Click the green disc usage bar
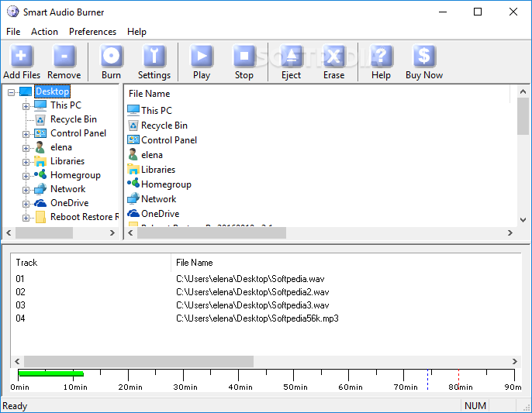532x413 pixels. click(x=51, y=373)
